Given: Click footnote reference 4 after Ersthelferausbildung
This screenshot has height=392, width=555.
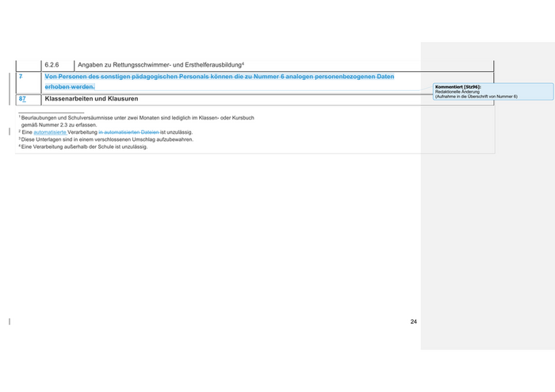Looking at the screenshot, I should [x=243, y=63].
